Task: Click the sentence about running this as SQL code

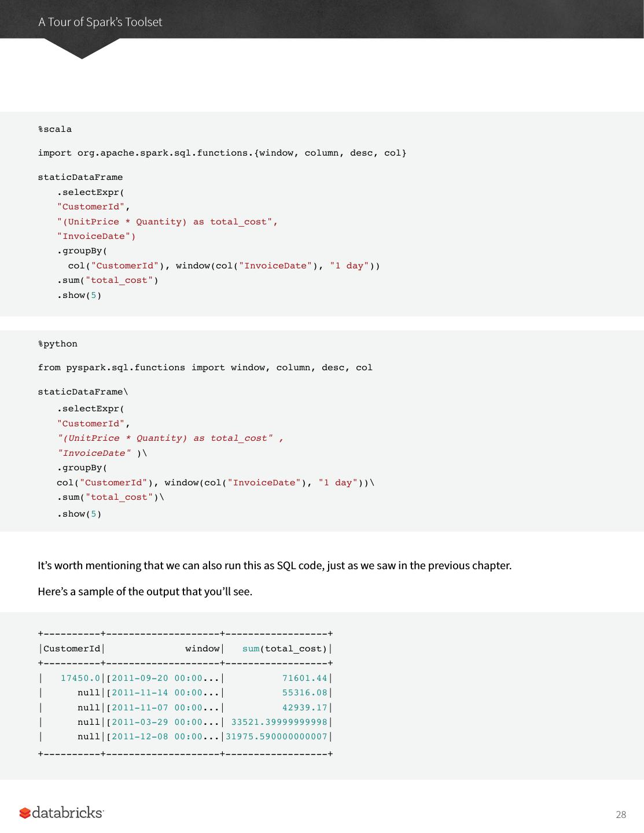Action: [274, 565]
